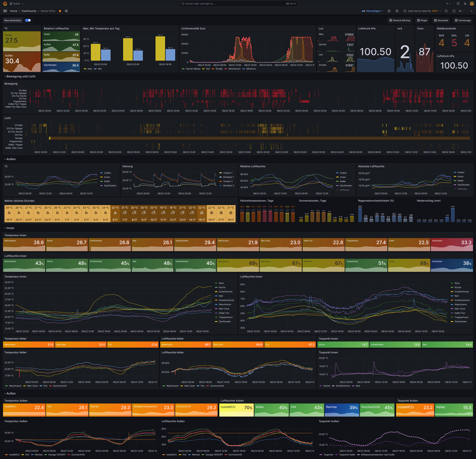This screenshot has height=459, width=476.
Task: Open the help question mark icon
Action: (458, 4)
